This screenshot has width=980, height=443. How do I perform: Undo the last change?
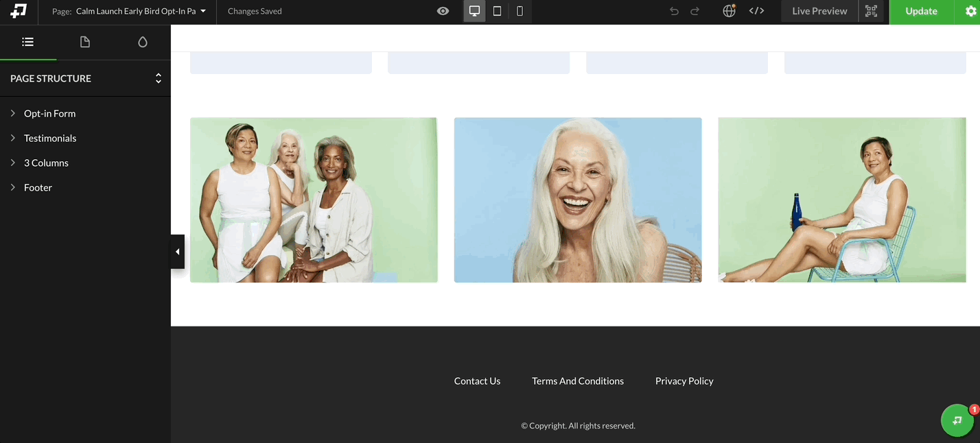(x=674, y=11)
